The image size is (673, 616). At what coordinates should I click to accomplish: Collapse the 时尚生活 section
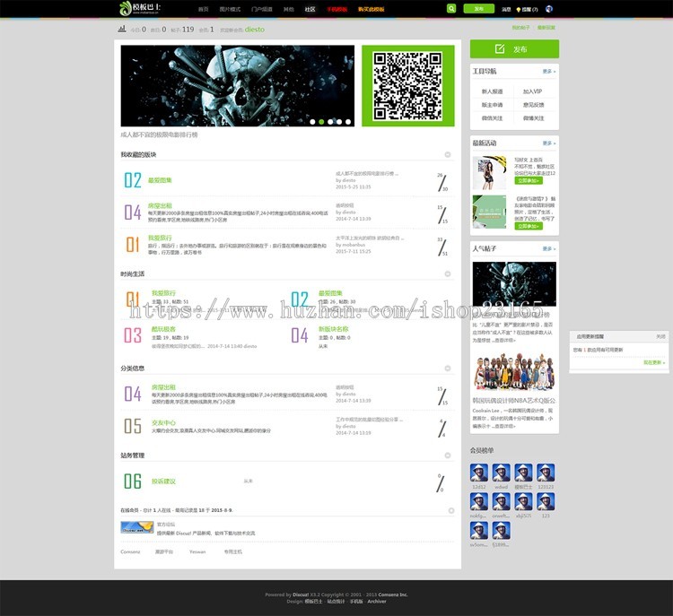pyautogui.click(x=448, y=273)
